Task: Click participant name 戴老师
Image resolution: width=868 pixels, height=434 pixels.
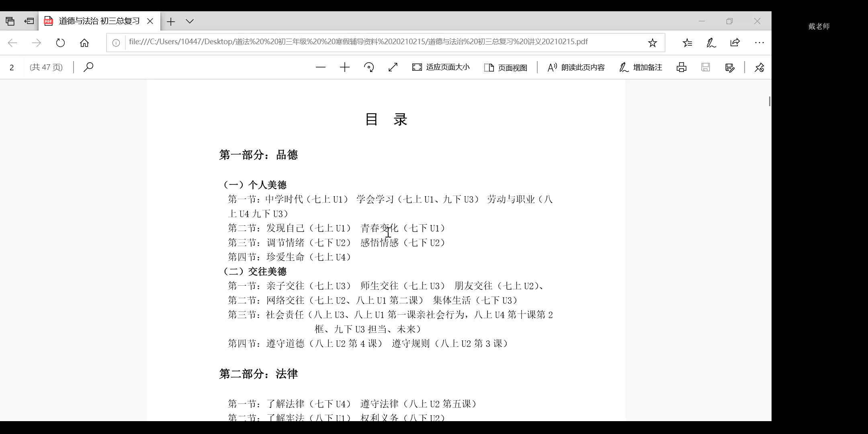Action: [x=819, y=27]
